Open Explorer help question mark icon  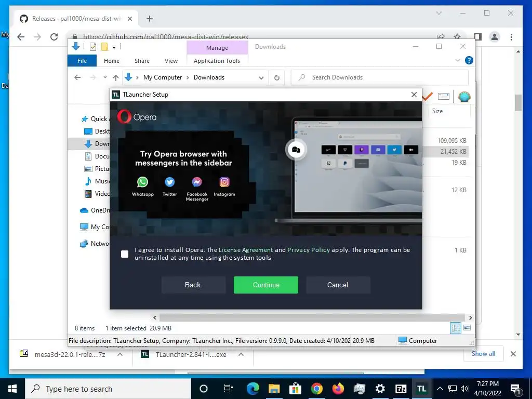point(469,60)
